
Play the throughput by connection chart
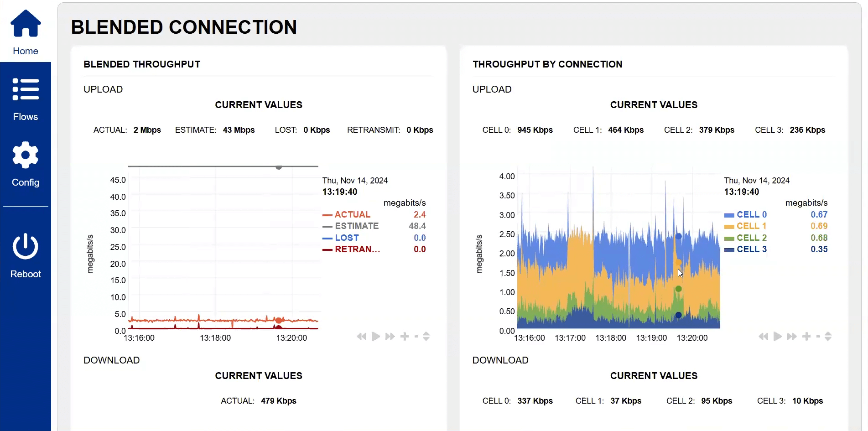[778, 337]
